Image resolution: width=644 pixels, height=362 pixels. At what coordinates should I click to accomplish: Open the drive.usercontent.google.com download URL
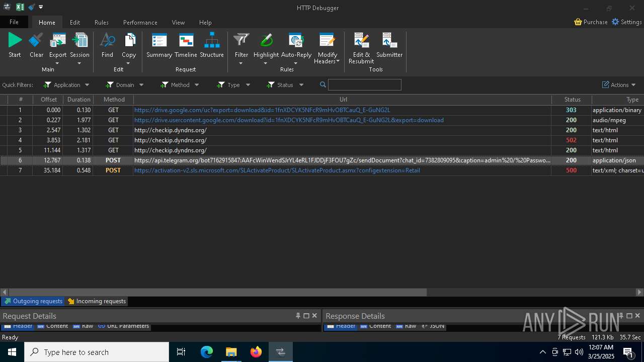[x=289, y=120]
